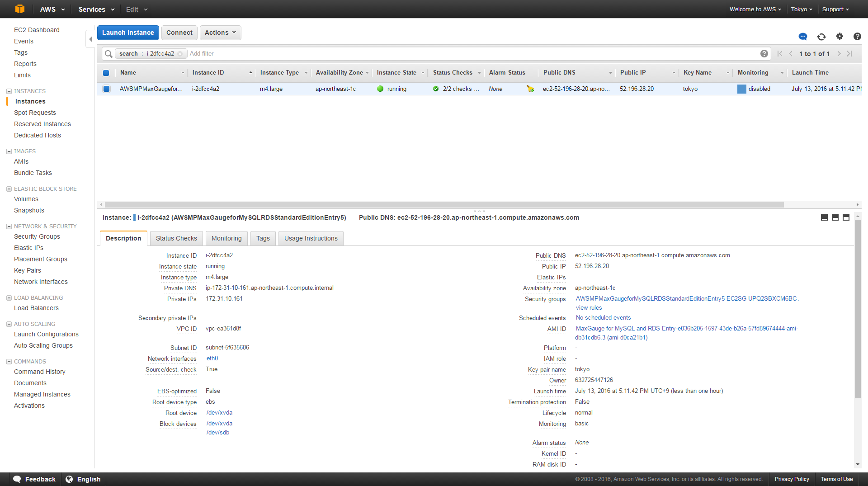The height and width of the screenshot is (486, 868).
Task: Click the Launch Instance button
Action: point(128,33)
